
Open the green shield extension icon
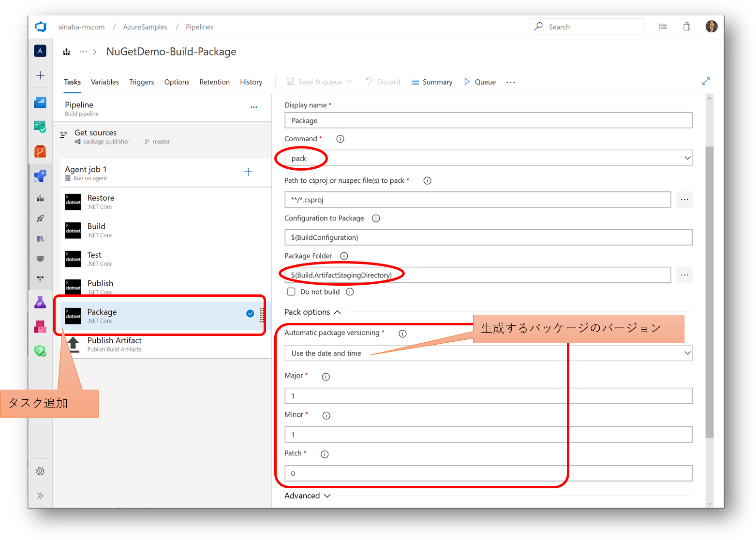coord(40,351)
